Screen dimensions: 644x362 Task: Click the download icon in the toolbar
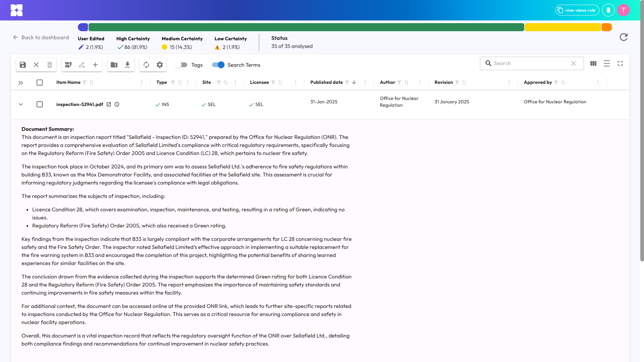coord(128,65)
